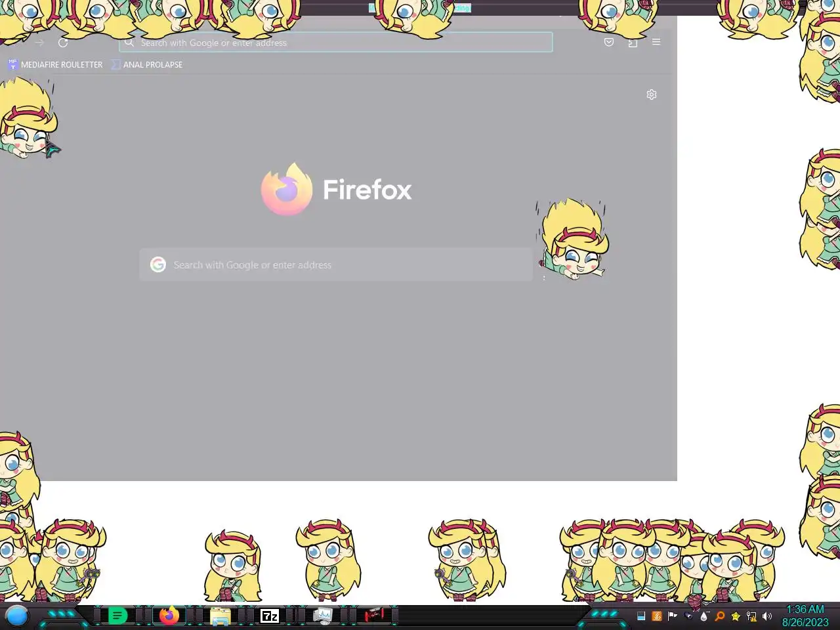Screen dimensions: 840x630
Task: Click the orange Java tray icon
Action: click(x=657, y=616)
